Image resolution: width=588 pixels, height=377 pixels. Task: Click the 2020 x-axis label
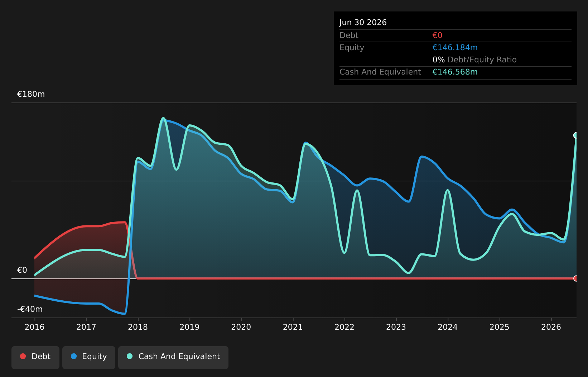click(241, 327)
